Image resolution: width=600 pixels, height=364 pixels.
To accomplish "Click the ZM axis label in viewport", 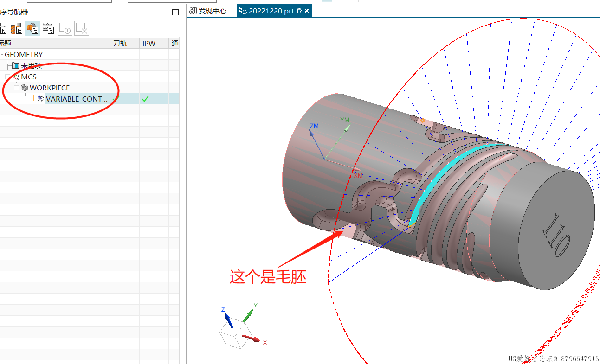I will [x=314, y=126].
